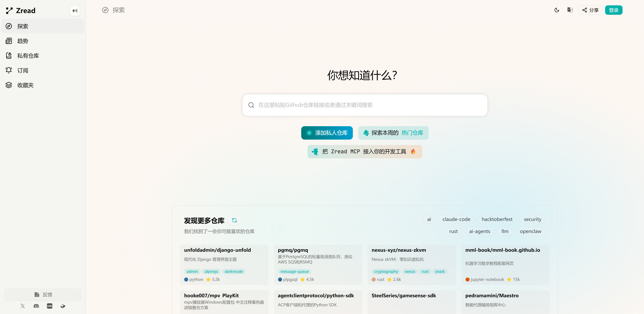This screenshot has width=644, height=314.
Task: Click the 添加私人仓库 button
Action: (327, 133)
